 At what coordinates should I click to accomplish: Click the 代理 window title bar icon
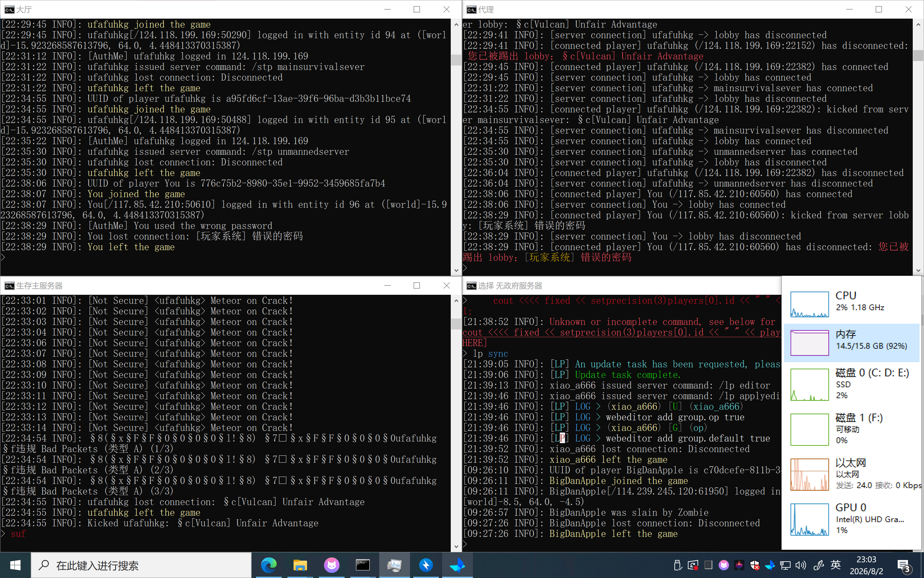click(472, 10)
